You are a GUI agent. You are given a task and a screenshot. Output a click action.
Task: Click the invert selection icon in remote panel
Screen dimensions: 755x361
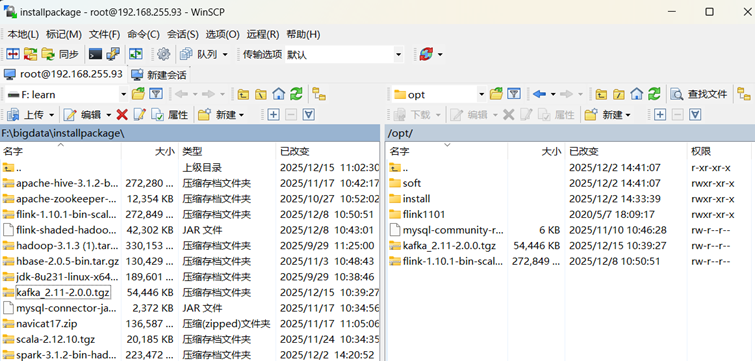pyautogui.click(x=695, y=115)
